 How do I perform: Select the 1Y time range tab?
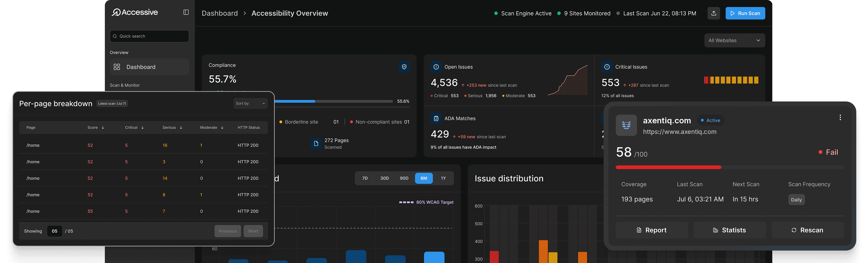444,178
